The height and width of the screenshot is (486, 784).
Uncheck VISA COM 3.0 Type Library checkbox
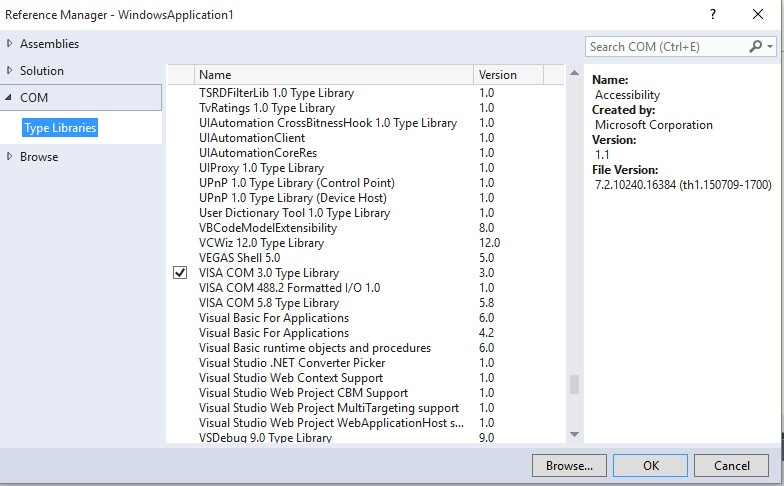[180, 273]
